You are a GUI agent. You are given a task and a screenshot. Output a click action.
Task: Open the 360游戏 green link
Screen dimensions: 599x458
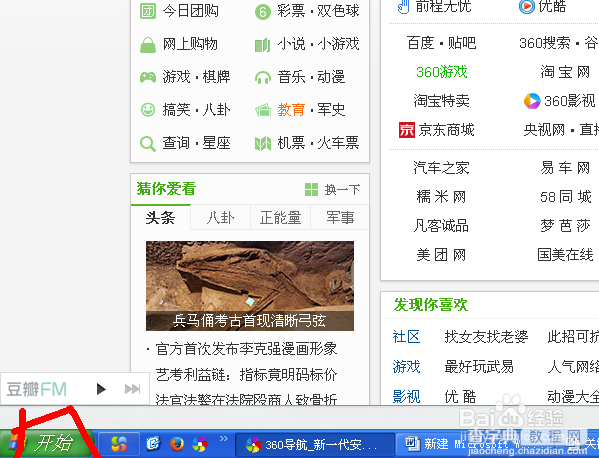click(x=442, y=72)
